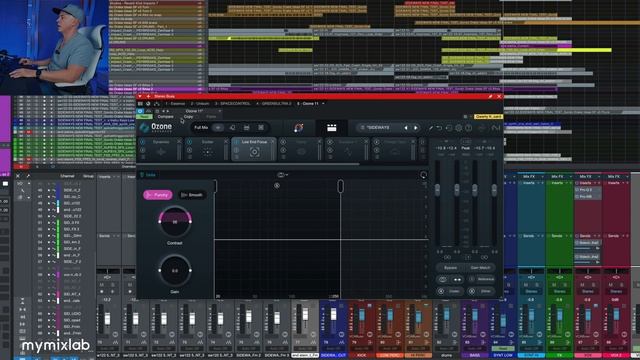Toggle the Listen button in Low End Focus
Image resolution: width=640 pixels, height=360 pixels.
[148, 175]
